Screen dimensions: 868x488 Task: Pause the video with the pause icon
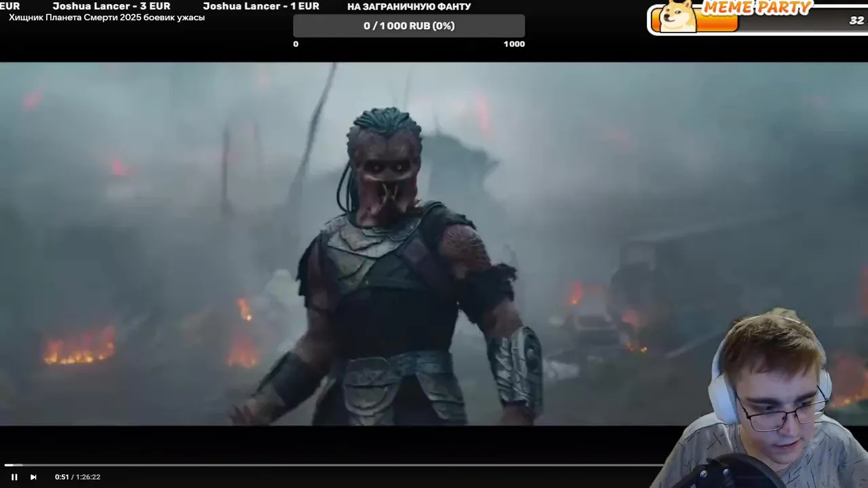[14, 477]
